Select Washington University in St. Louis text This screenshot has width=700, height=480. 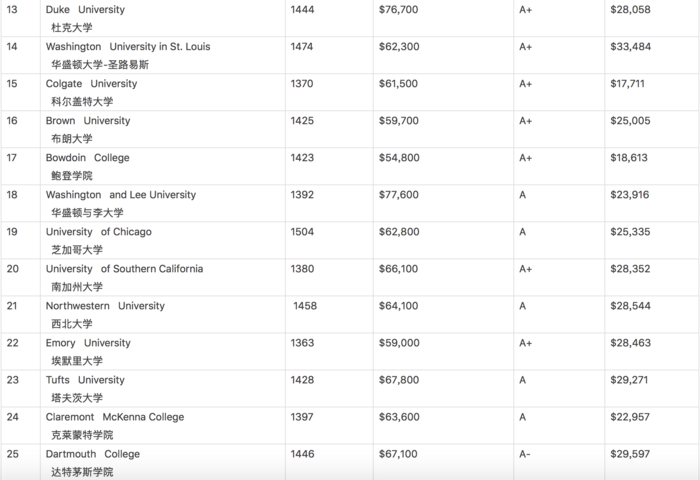point(128,46)
